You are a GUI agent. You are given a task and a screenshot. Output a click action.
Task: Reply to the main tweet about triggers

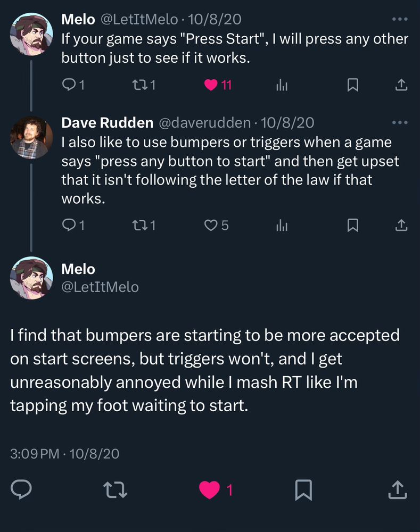pyautogui.click(x=22, y=489)
